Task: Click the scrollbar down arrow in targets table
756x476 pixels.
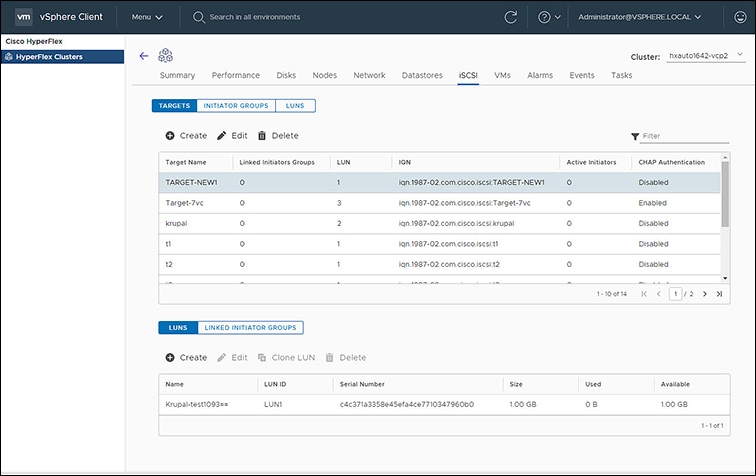Action: [725, 278]
